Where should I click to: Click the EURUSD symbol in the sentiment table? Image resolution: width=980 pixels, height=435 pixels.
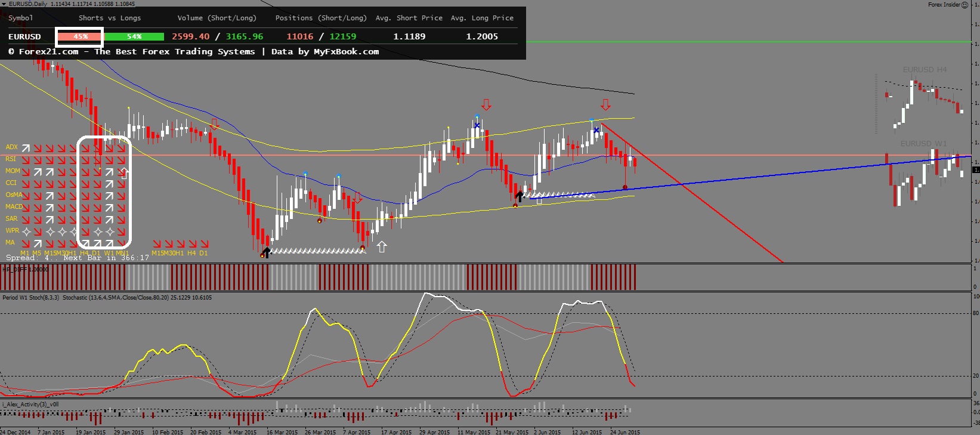(24, 36)
